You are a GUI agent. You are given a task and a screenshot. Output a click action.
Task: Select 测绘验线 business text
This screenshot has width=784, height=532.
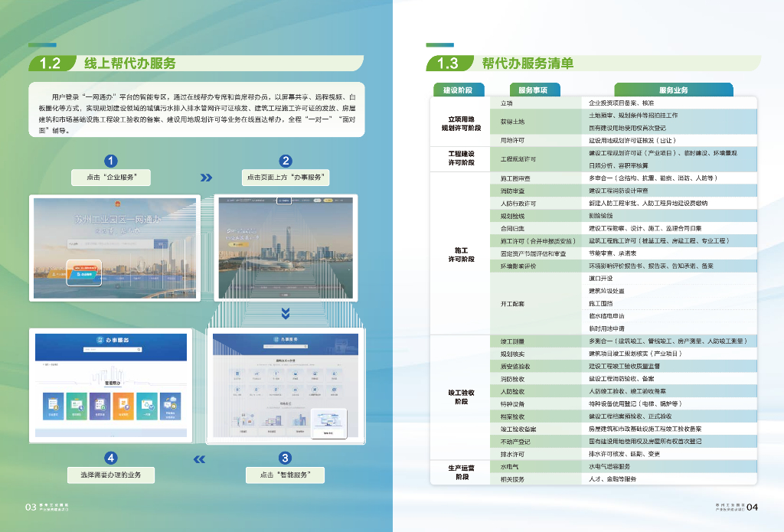point(600,216)
